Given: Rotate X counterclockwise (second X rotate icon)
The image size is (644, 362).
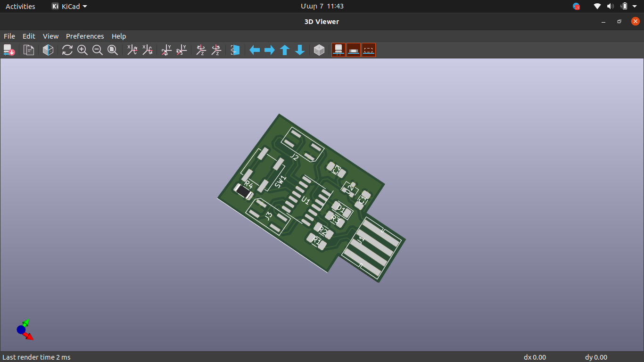Looking at the screenshot, I should coord(147,50).
